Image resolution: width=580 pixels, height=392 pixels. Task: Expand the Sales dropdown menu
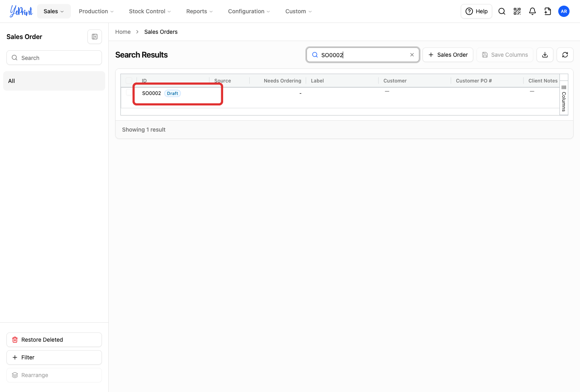point(54,11)
